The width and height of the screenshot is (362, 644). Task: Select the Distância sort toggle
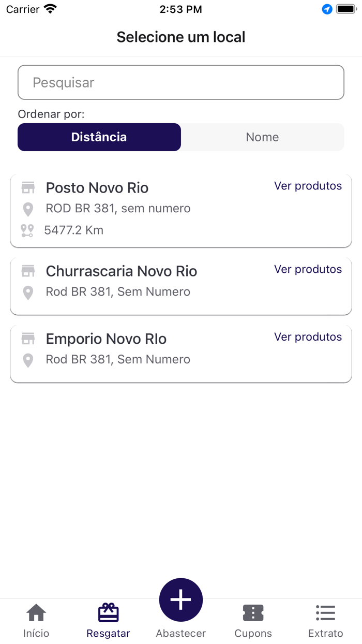click(x=99, y=137)
